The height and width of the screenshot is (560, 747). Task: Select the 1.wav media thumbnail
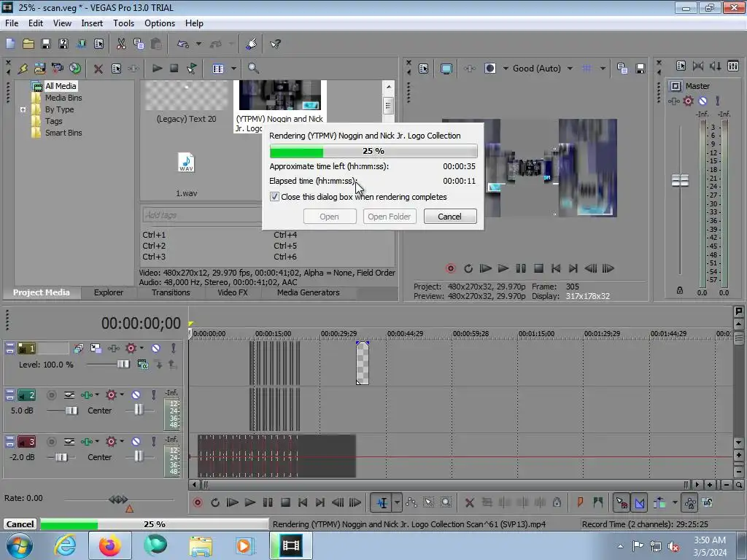click(x=186, y=163)
